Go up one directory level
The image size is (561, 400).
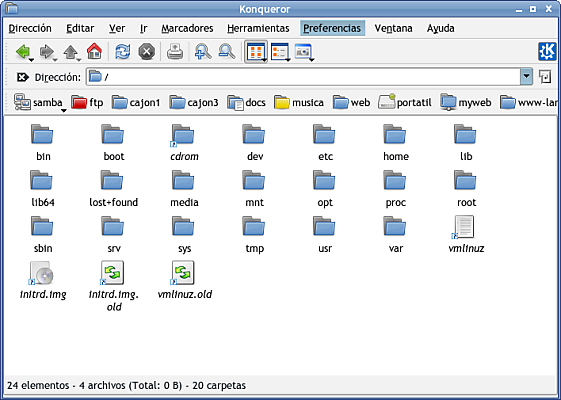click(x=70, y=52)
